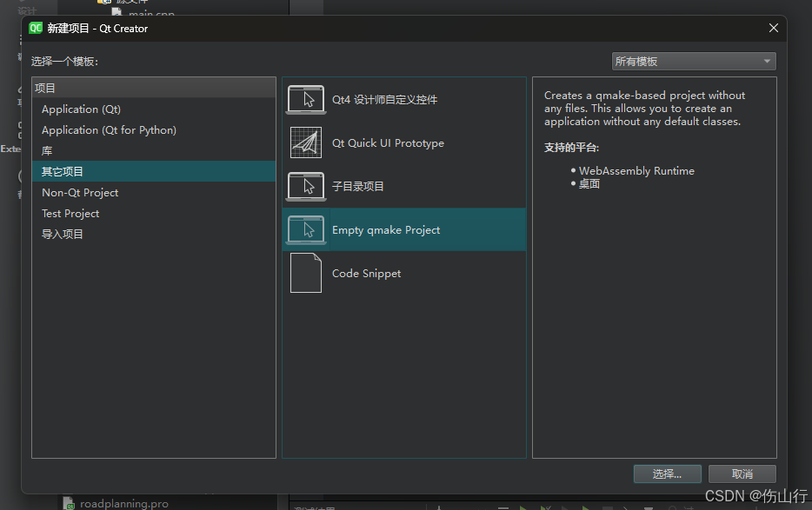
Task: Open the 所有模板 filter dropdown
Action: tap(694, 62)
